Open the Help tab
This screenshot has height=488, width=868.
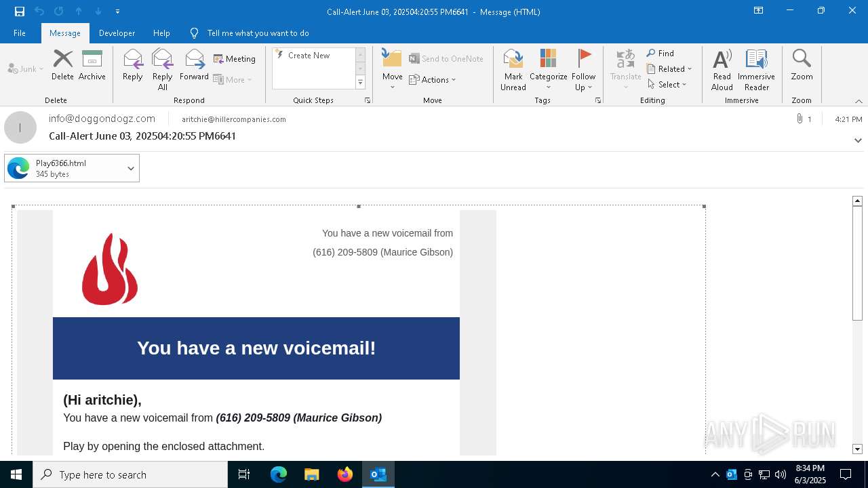pos(161,33)
